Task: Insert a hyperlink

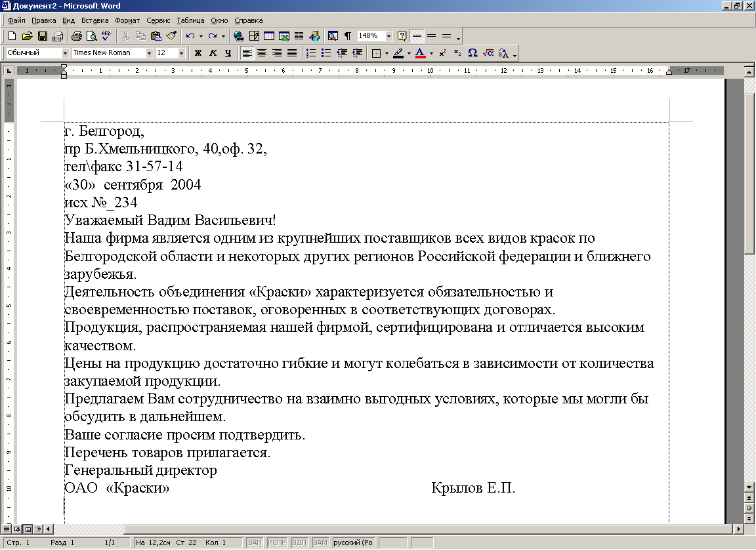Action: pyautogui.click(x=239, y=35)
